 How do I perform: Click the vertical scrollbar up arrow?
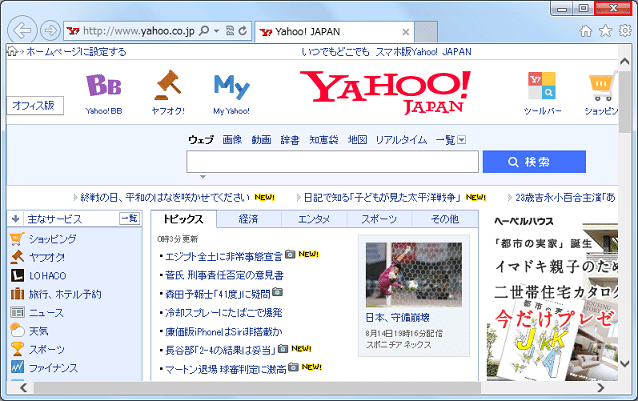tap(625, 62)
